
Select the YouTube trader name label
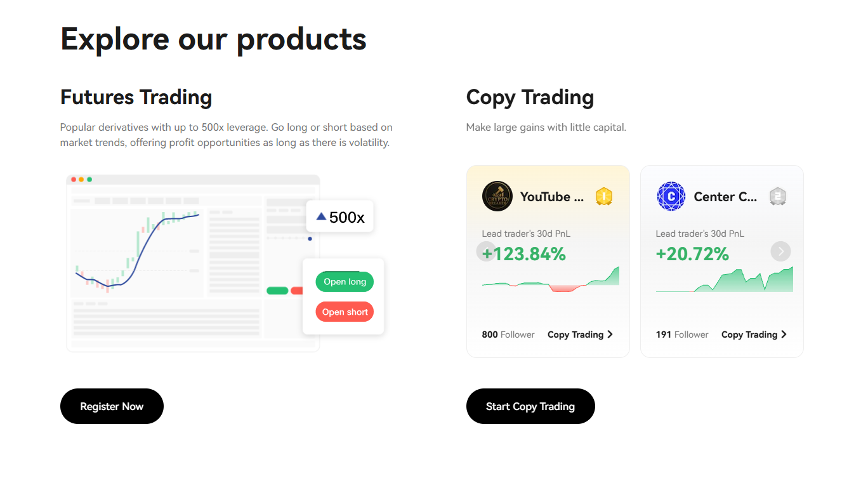pyautogui.click(x=551, y=197)
